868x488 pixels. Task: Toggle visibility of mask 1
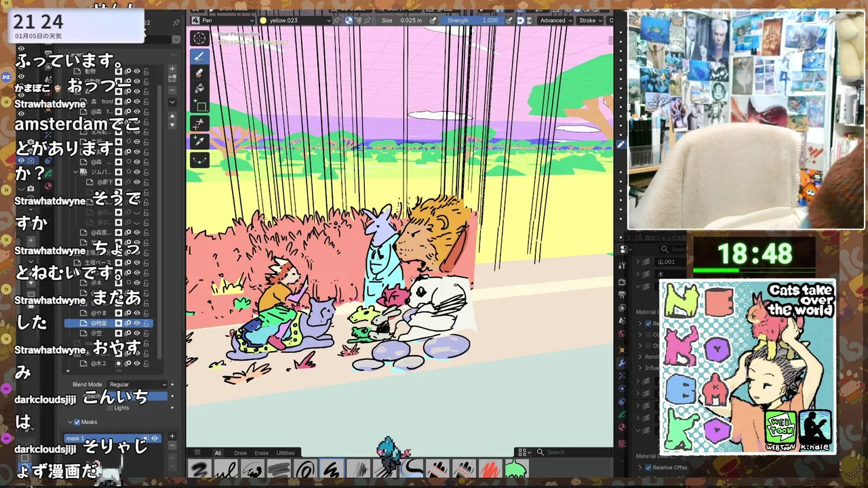pyautogui.click(x=154, y=439)
